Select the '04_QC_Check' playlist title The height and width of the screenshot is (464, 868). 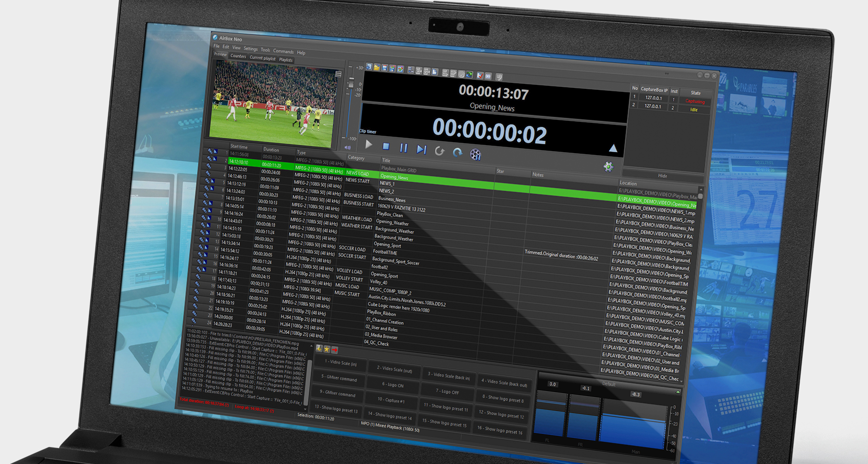click(377, 342)
